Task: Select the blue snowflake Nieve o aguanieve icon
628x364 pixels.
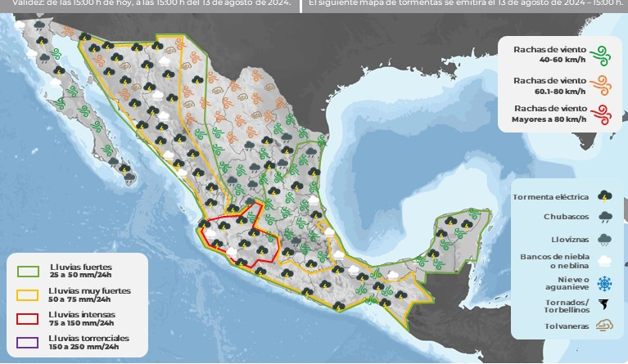Action: point(603,283)
